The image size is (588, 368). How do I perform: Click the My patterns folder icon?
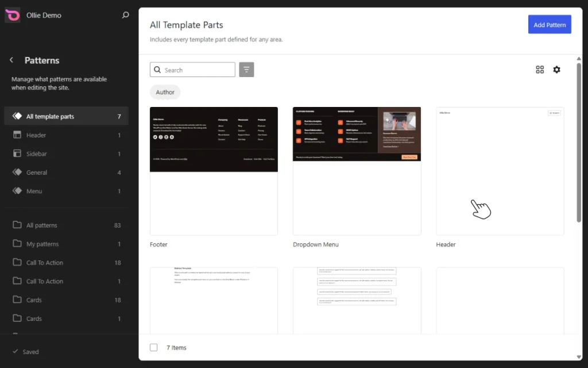coord(17,243)
